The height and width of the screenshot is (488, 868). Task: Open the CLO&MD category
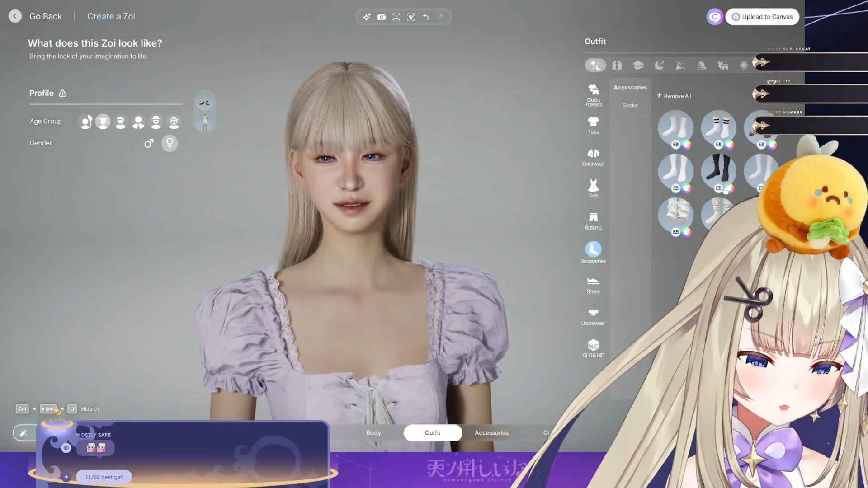tap(593, 348)
